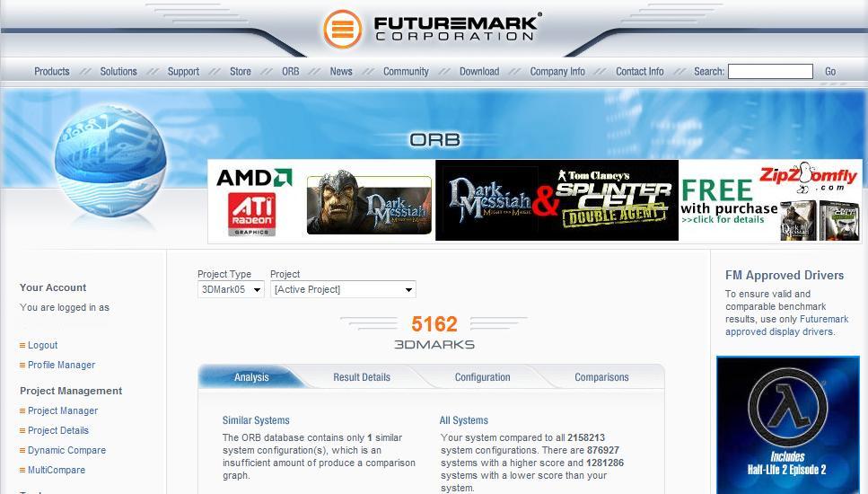The image size is (868, 494).
Task: Click the Analysis tab
Action: [251, 377]
